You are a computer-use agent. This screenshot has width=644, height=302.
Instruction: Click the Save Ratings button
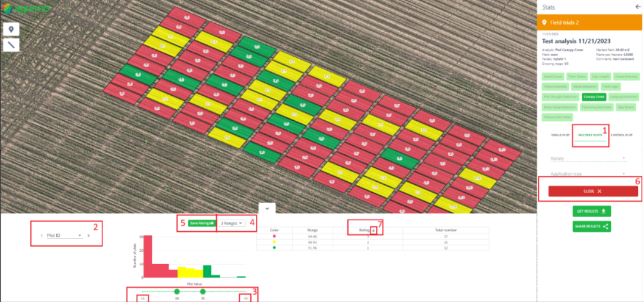(201, 223)
